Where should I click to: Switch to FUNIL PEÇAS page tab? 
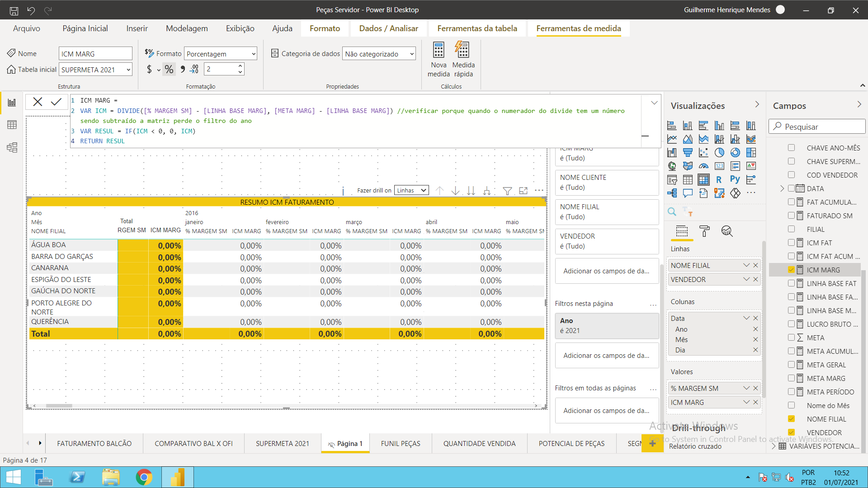(x=401, y=444)
